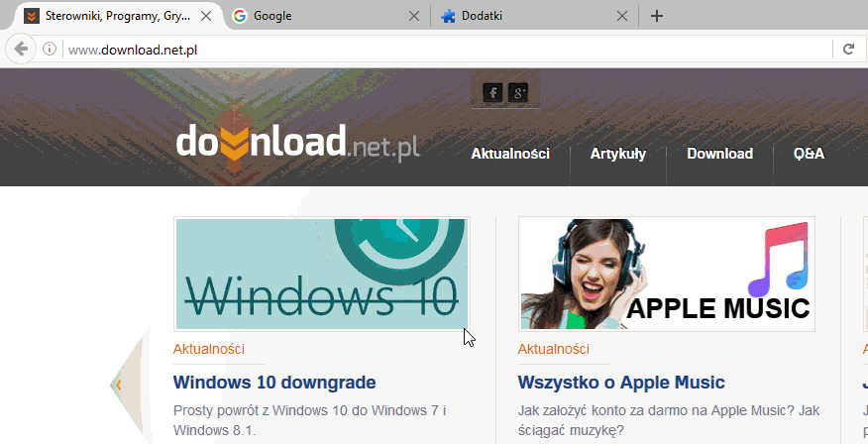Viewport: 868px width, 444px height.
Task: Open the Aktualności menu item
Action: click(510, 154)
